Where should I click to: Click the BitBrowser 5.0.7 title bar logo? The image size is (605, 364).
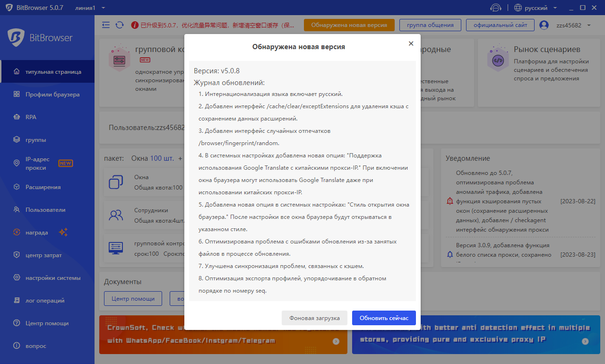pyautogui.click(x=9, y=8)
